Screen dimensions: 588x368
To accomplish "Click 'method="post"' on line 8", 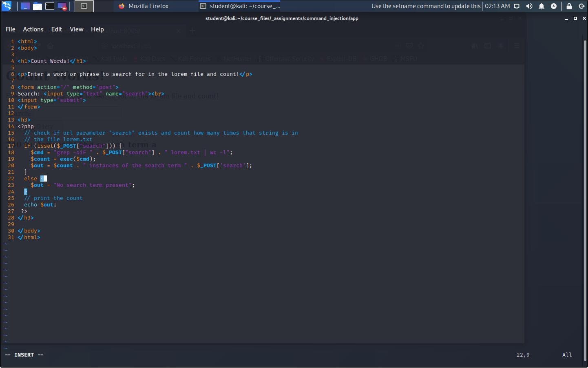I will coord(94,87).
